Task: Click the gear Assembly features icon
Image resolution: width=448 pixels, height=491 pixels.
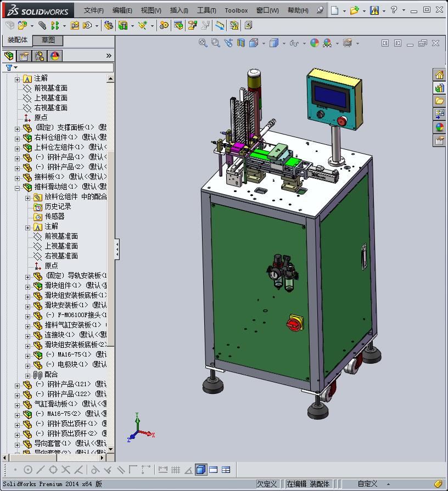Action: tap(164, 25)
